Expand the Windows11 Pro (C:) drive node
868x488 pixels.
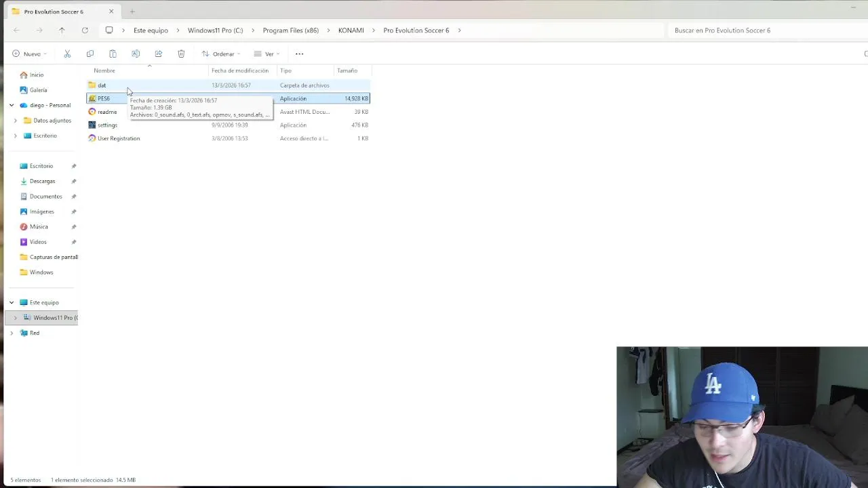[16, 318]
